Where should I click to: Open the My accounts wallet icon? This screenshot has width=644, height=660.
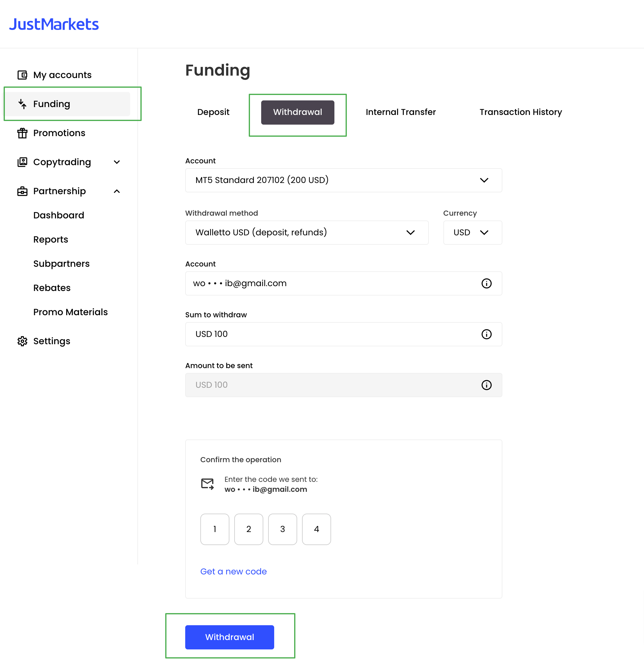click(x=22, y=75)
